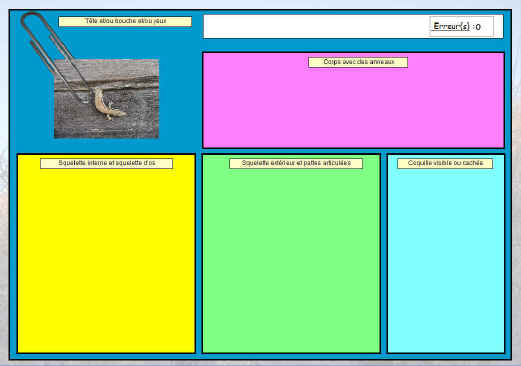Select the lizard photo on wooden plank

point(106,98)
